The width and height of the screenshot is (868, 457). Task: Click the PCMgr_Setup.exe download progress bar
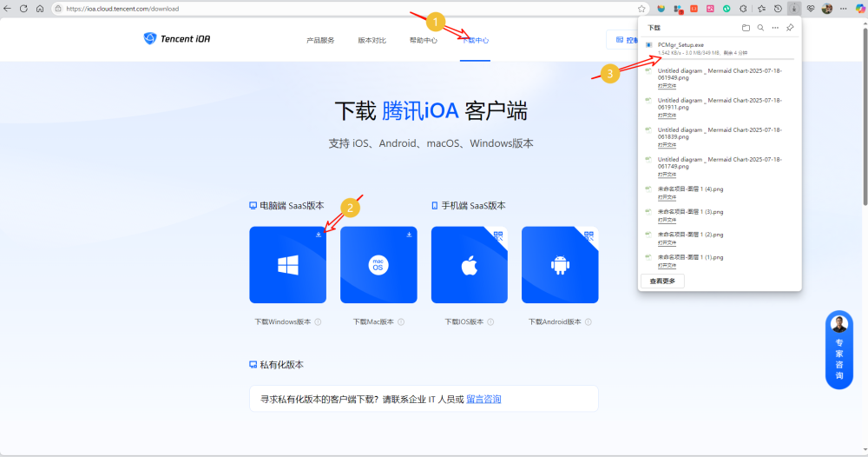(725, 58)
